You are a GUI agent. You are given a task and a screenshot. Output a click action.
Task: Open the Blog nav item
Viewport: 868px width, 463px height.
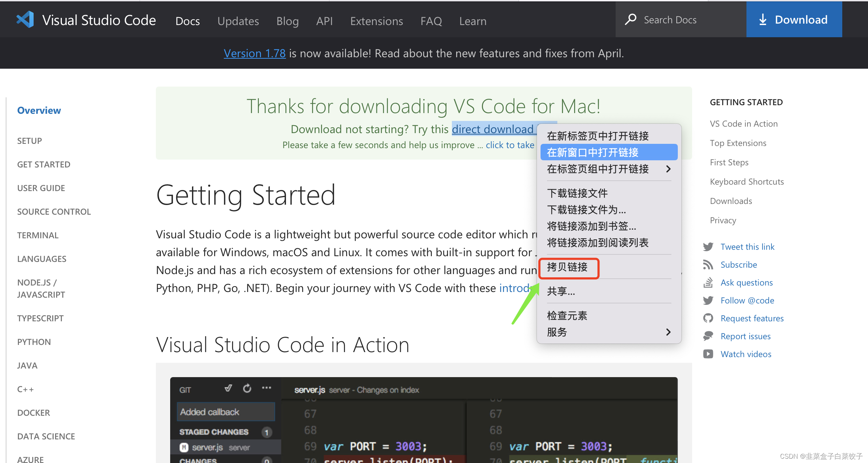click(287, 21)
